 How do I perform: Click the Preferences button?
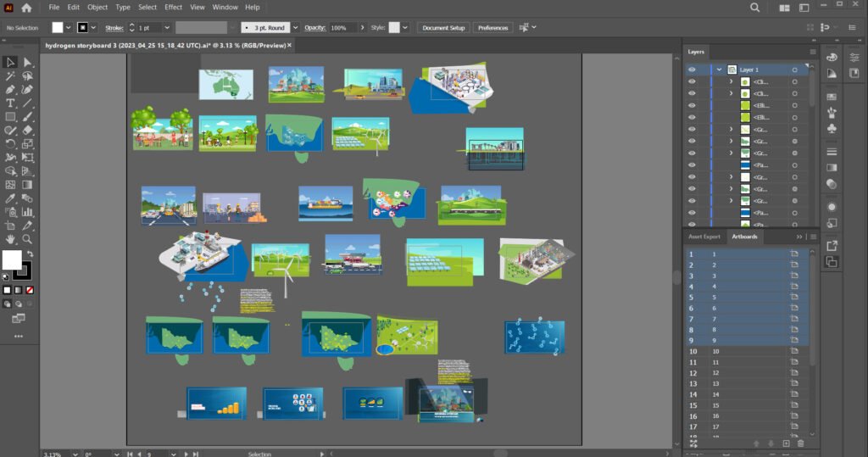(x=492, y=28)
